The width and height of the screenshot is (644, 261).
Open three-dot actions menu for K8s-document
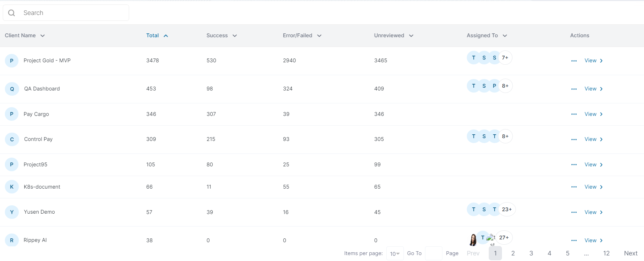click(x=574, y=187)
